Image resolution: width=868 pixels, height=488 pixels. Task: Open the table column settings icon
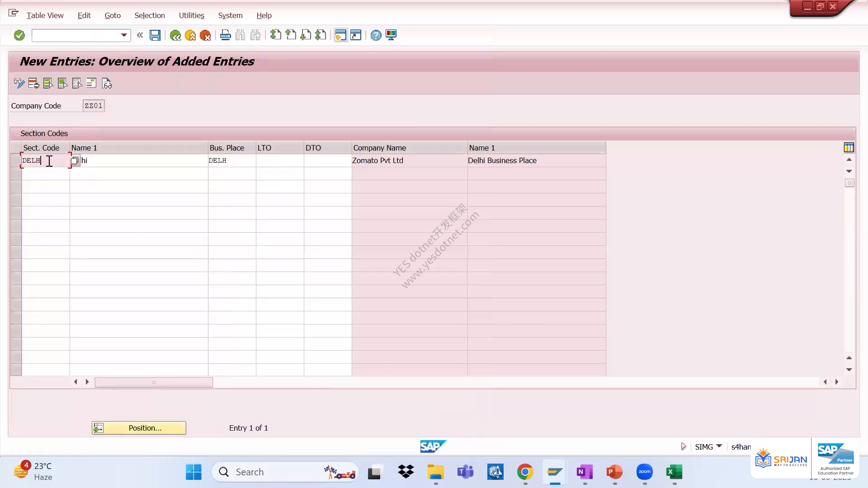[849, 148]
